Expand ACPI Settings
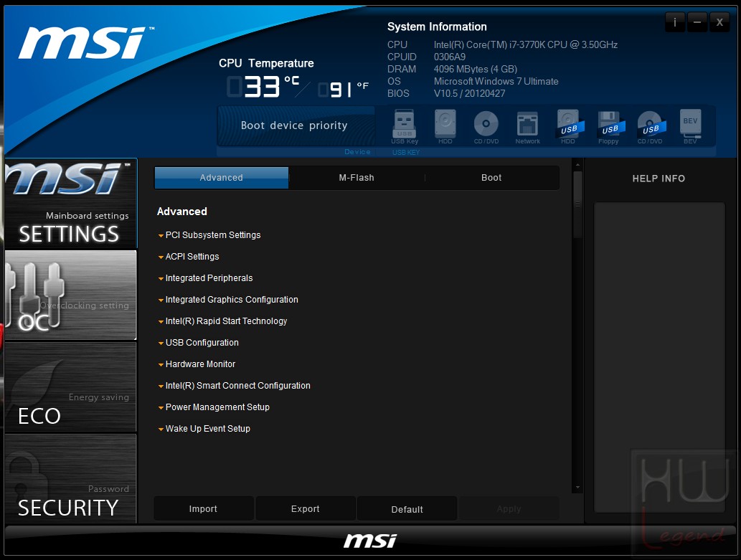 pos(189,257)
